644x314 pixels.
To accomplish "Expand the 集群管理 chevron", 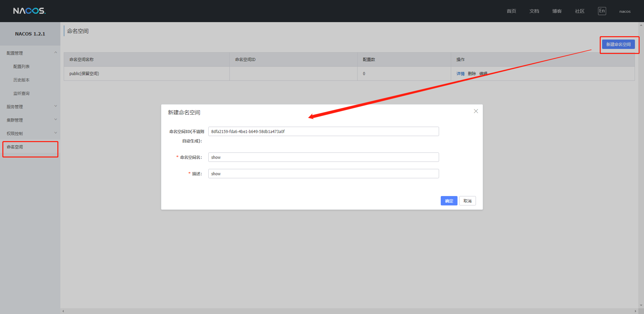I will [x=56, y=120].
